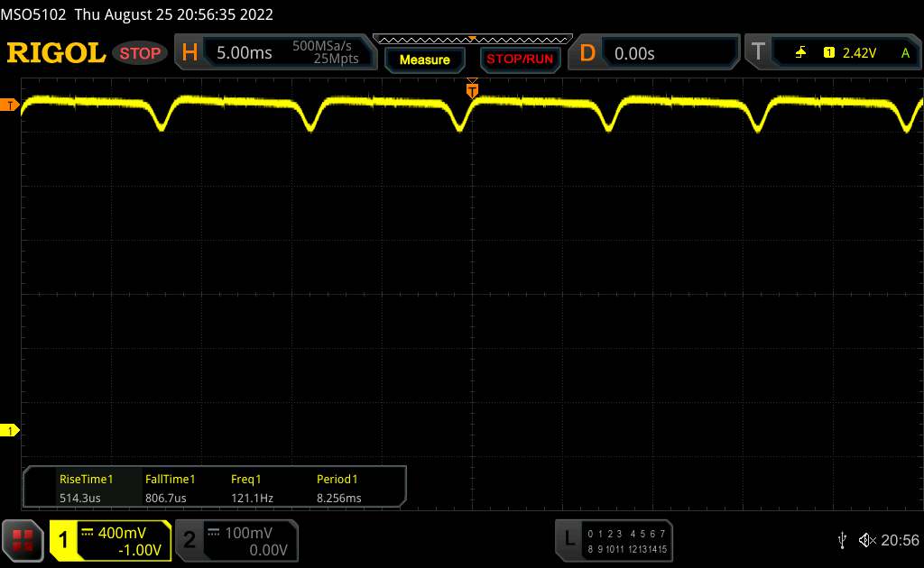Viewport: 924px width, 568px height.
Task: Click channel 2 100mV scale value
Action: pyautogui.click(x=249, y=533)
